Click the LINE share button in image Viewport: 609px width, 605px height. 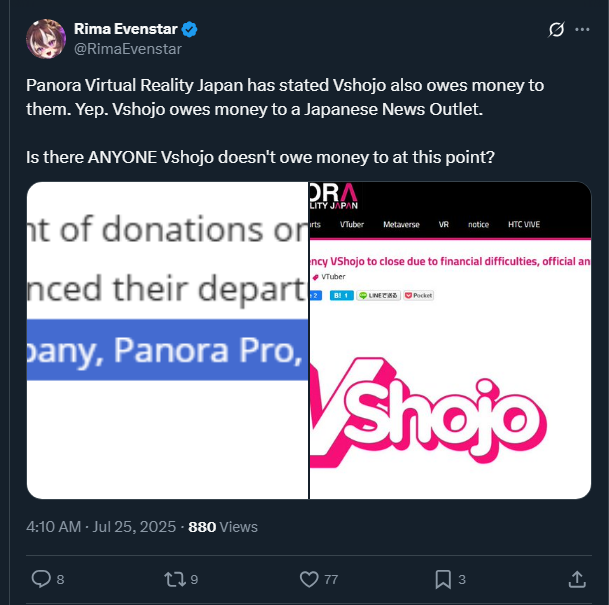click(x=379, y=296)
